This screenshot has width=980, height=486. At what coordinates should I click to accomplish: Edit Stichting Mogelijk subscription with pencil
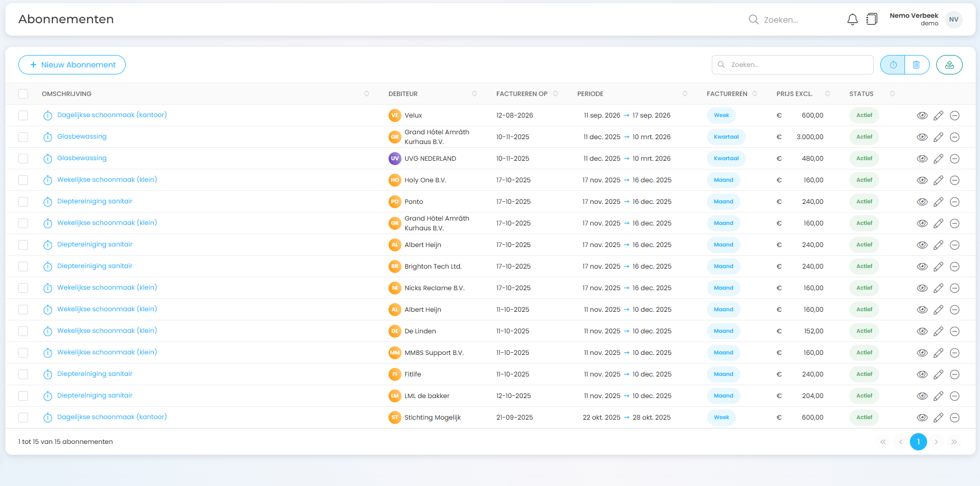point(938,417)
